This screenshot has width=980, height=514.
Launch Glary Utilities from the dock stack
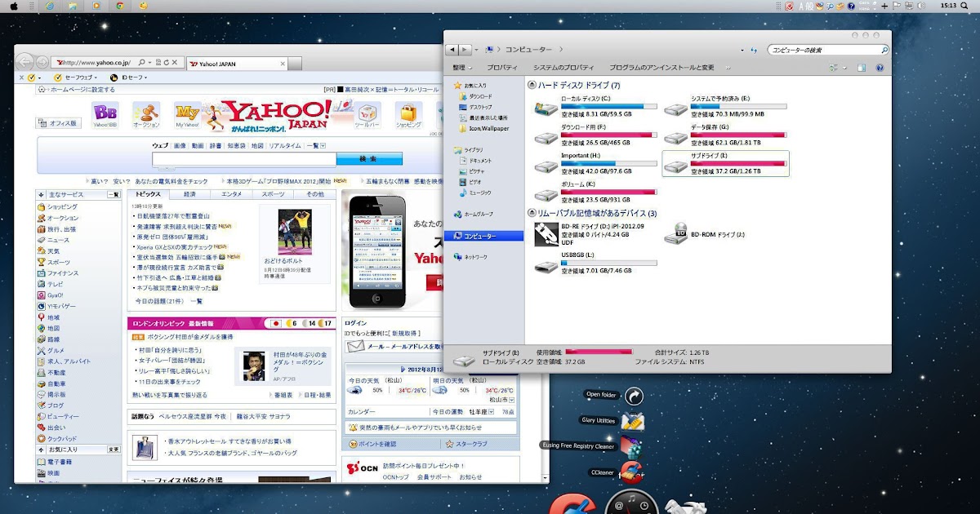(632, 421)
